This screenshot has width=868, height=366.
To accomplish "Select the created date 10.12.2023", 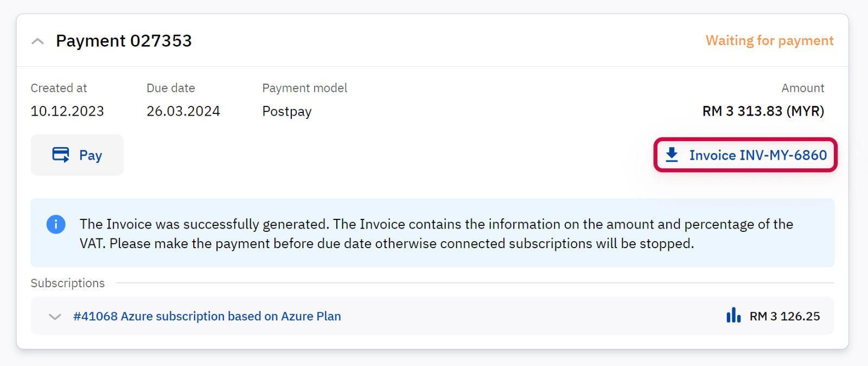I will pos(67,111).
